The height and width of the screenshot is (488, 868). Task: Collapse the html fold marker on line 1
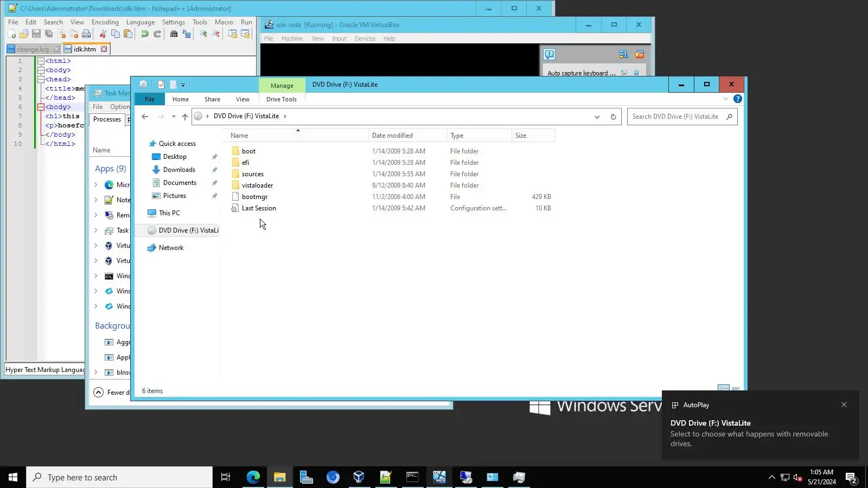click(x=41, y=61)
